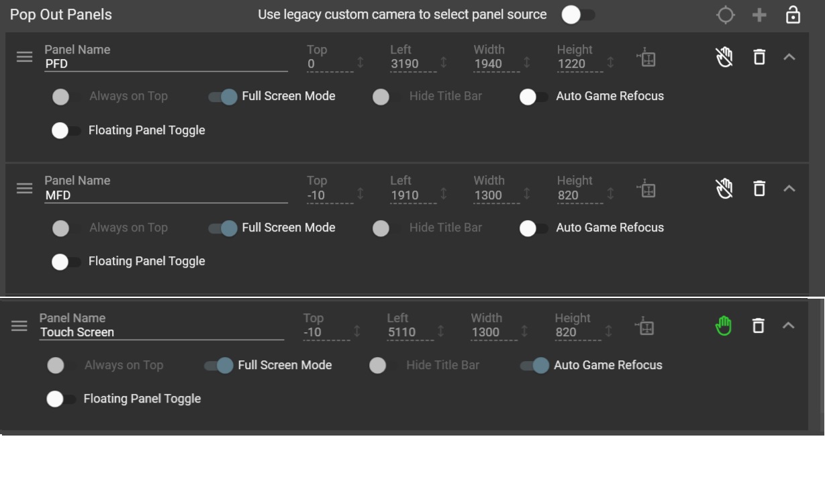Image resolution: width=825 pixels, height=504 pixels.
Task: Click the touch hand icon on the MFD panel
Action: [x=724, y=189]
